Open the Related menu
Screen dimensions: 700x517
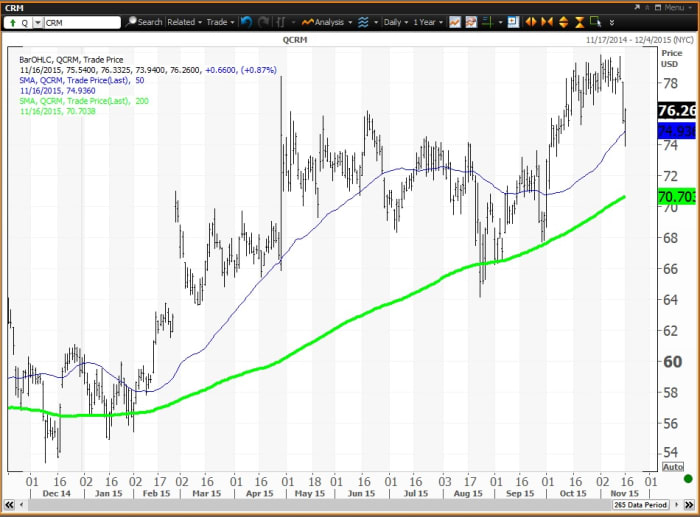184,21
